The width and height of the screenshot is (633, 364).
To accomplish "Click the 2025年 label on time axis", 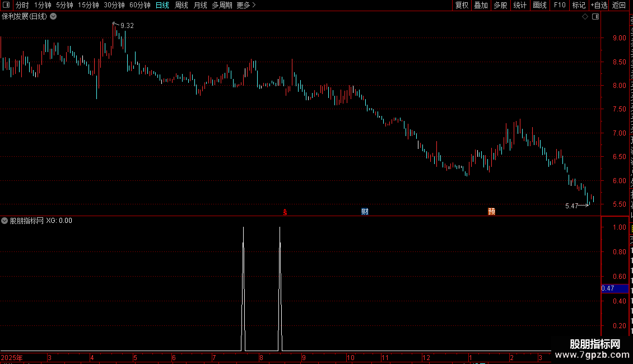I will coord(12,357).
